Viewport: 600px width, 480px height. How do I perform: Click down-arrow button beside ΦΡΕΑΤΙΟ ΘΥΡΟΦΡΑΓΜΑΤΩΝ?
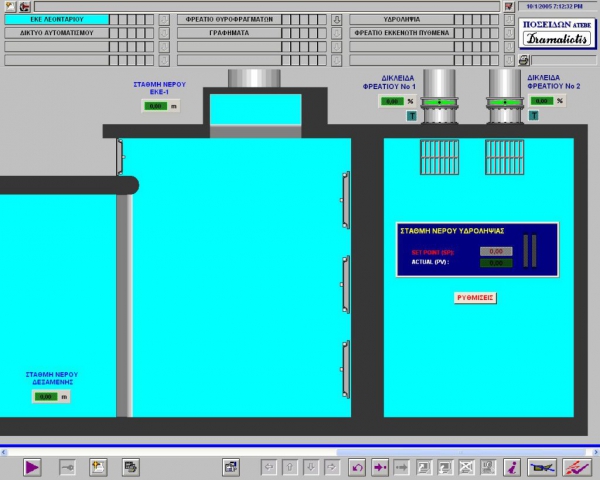[x=337, y=19]
